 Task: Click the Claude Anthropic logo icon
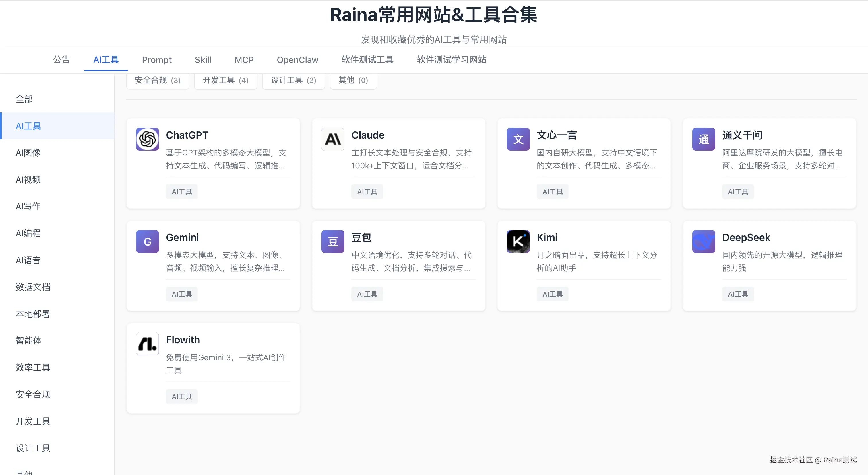[x=333, y=139]
